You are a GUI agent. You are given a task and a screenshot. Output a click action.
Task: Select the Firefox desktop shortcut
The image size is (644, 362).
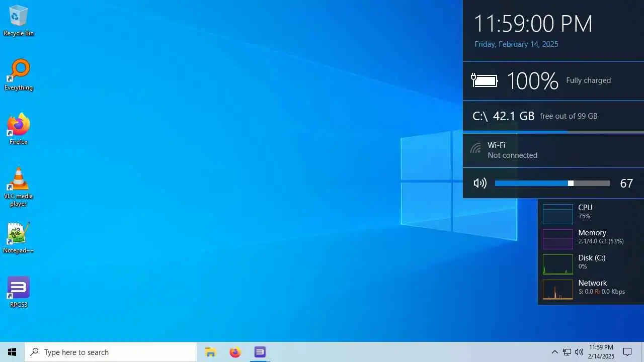click(x=19, y=130)
